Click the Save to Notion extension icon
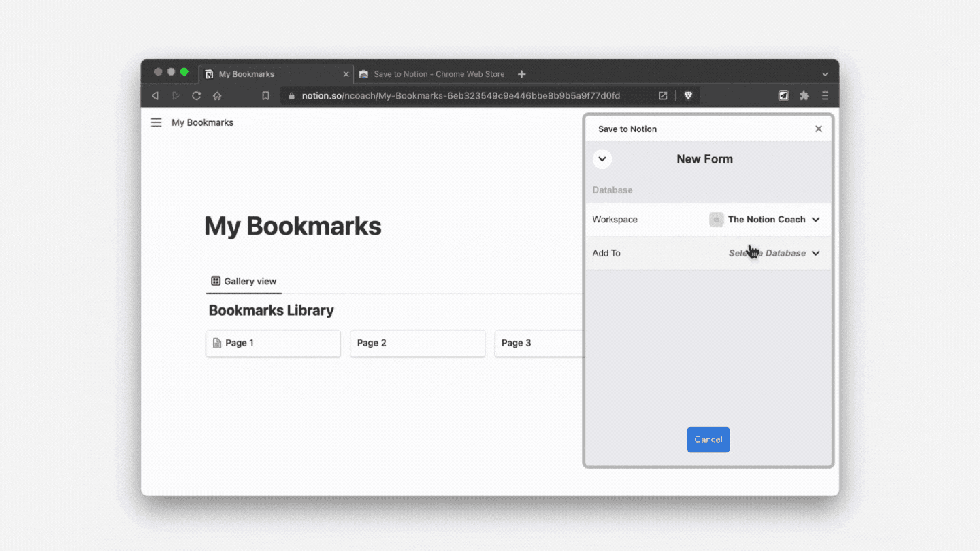The image size is (980, 551). [x=783, y=96]
